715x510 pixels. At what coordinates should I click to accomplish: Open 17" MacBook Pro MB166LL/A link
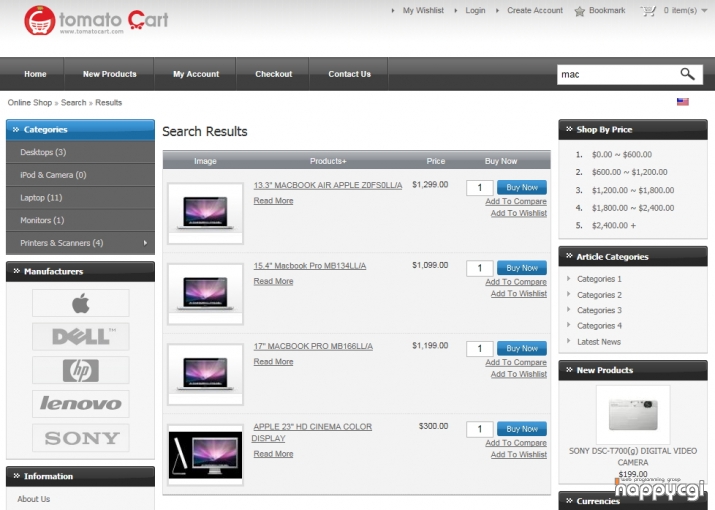coord(313,346)
